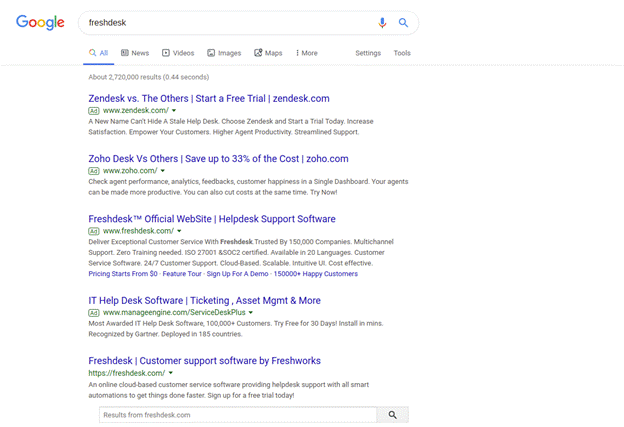Open the dropdown arrow next to www.zoho.com/
The image size is (624, 427).
pos(163,171)
